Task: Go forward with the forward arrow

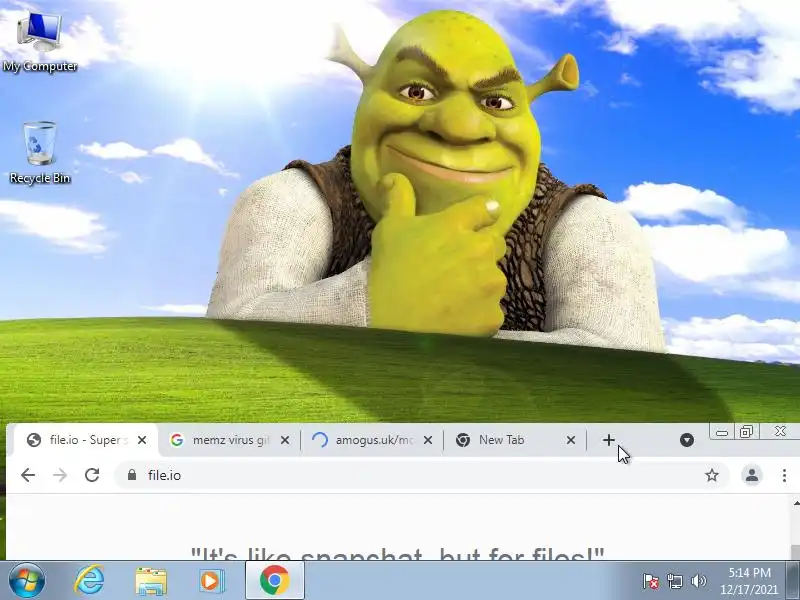Action: (x=60, y=476)
